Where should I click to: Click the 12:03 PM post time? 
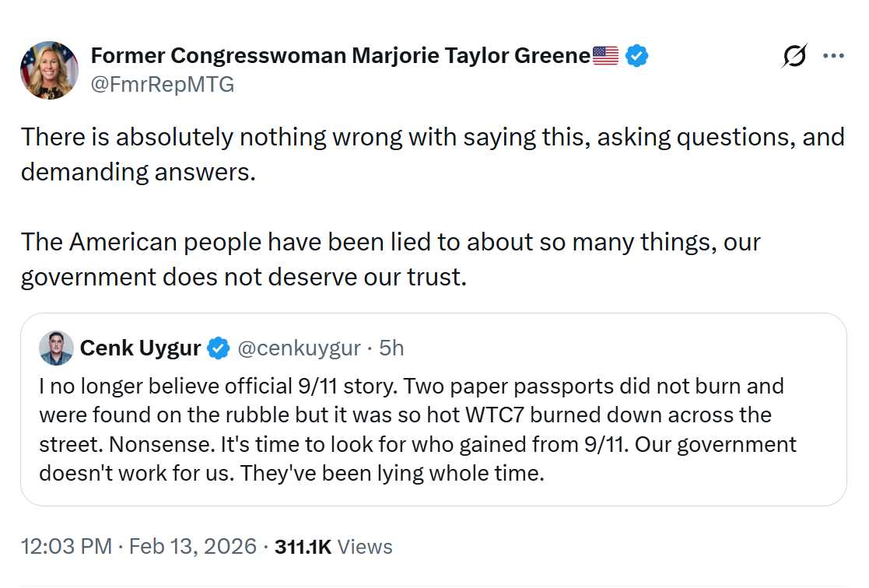tap(66, 547)
